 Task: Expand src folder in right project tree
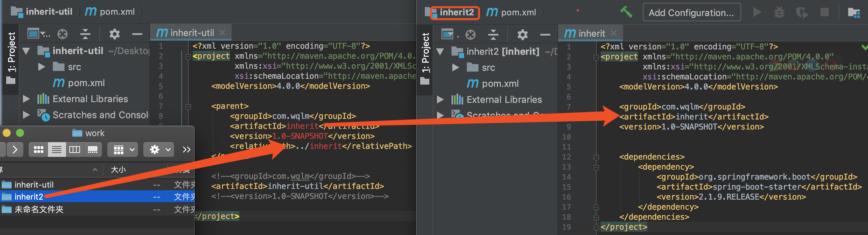pyautogui.click(x=456, y=67)
